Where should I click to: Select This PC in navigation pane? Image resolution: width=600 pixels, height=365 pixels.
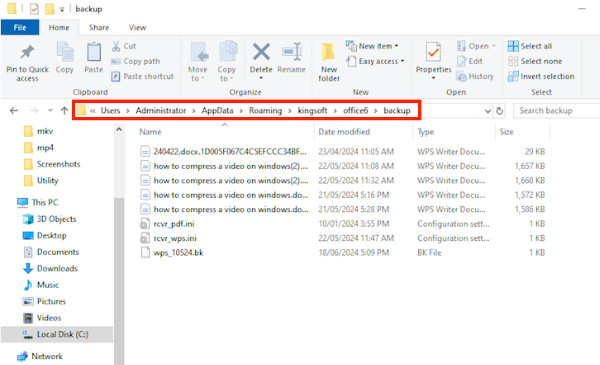click(38, 202)
